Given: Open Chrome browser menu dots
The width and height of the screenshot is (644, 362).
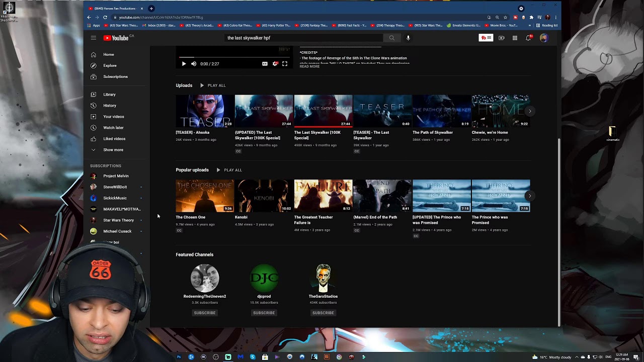Looking at the screenshot, I should [x=555, y=17].
